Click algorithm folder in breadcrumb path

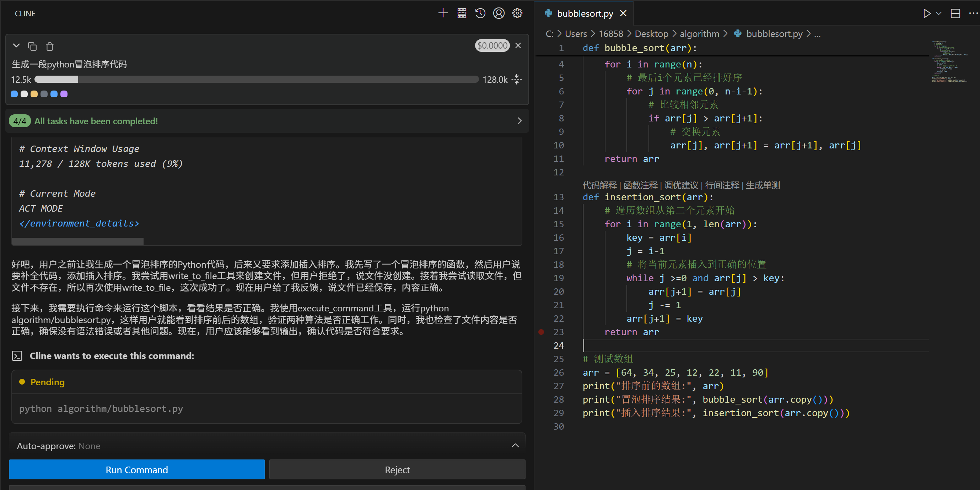pos(699,34)
